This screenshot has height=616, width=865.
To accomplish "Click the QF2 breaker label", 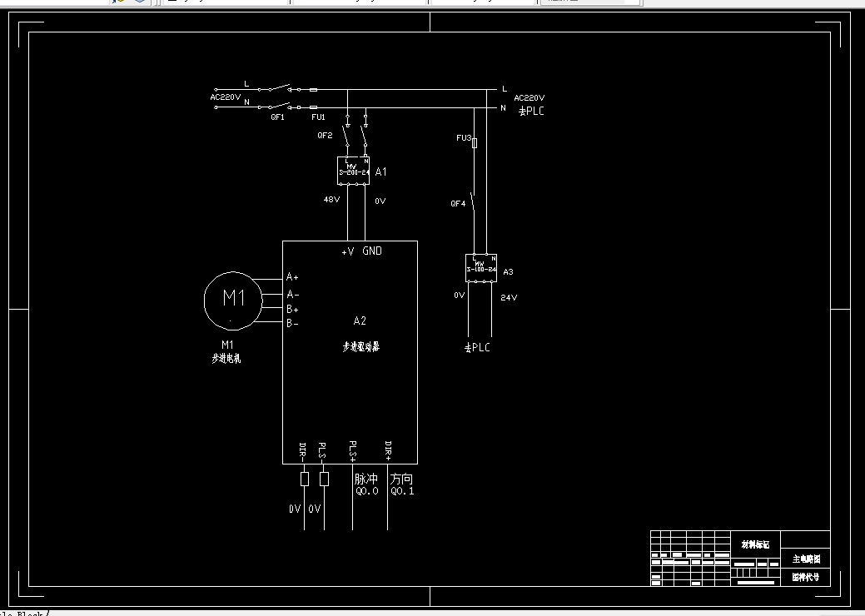I will click(325, 135).
